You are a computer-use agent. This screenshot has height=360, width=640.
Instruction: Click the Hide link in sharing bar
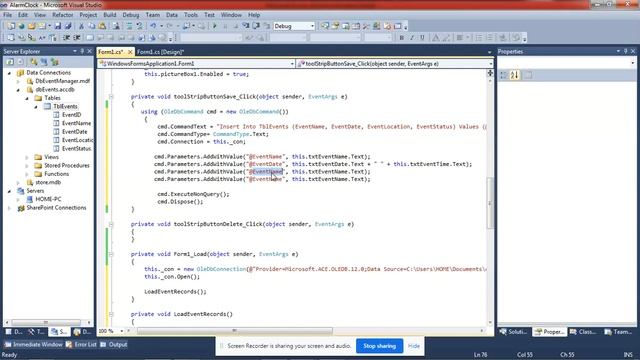(x=413, y=346)
